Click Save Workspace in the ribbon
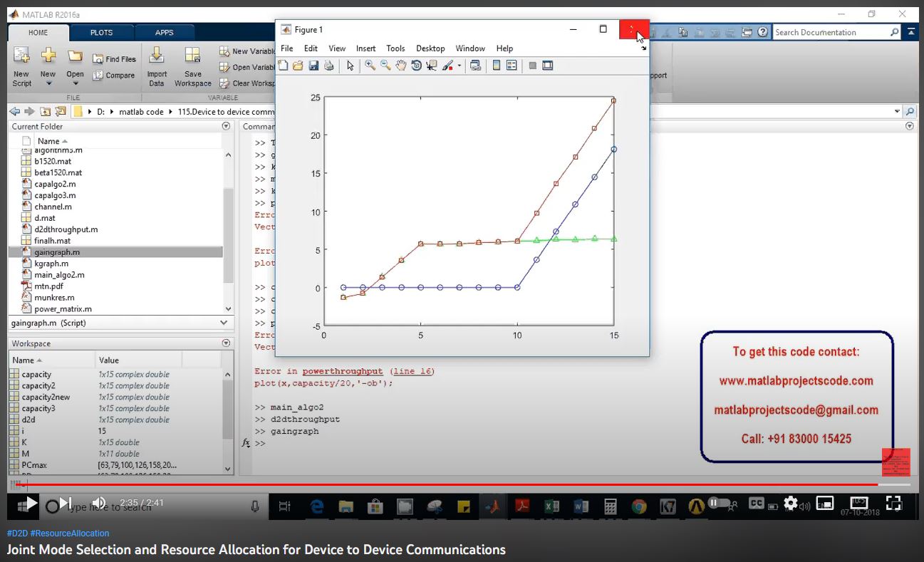Viewport: 924px width, 562px height. 192,67
